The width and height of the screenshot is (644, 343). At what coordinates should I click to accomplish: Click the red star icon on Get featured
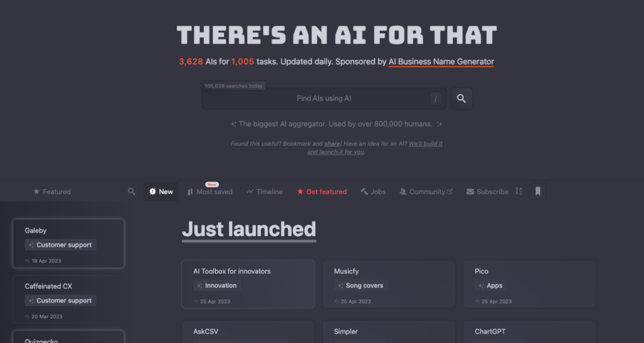[x=300, y=192]
